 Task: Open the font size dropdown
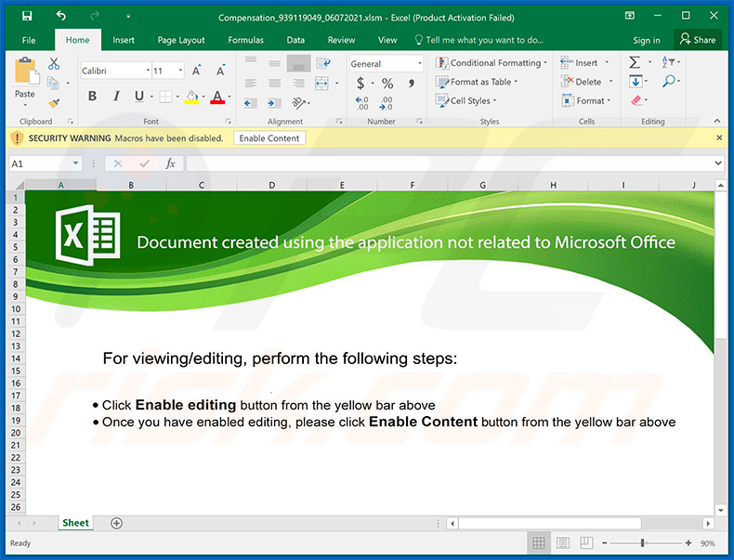click(x=180, y=71)
